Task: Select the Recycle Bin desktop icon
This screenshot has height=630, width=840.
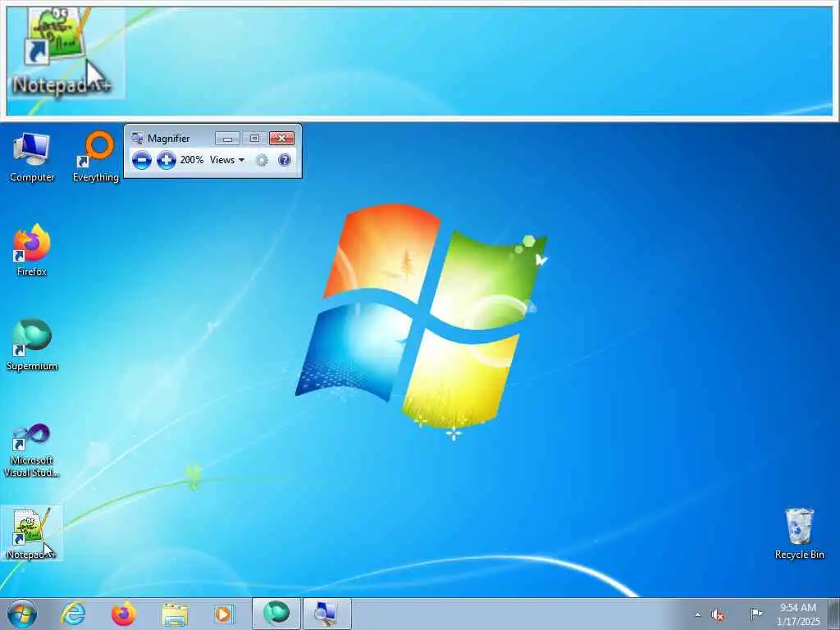Action: pyautogui.click(x=799, y=533)
